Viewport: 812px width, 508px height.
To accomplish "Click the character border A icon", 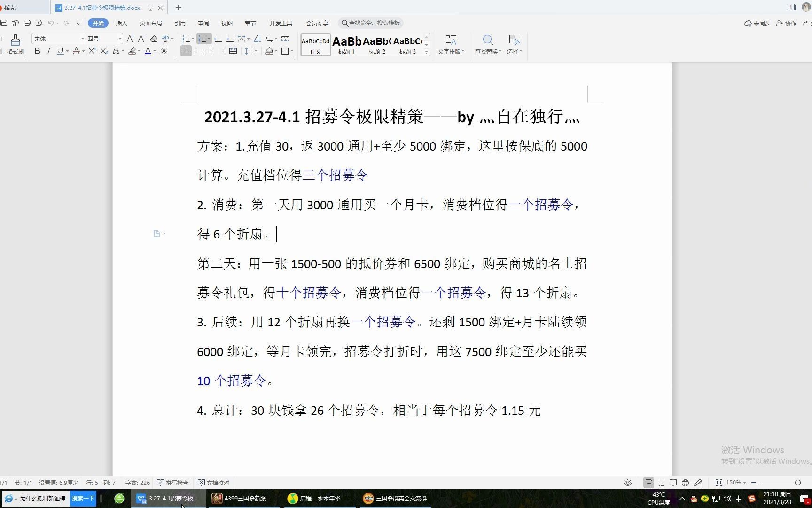I will coord(164,51).
